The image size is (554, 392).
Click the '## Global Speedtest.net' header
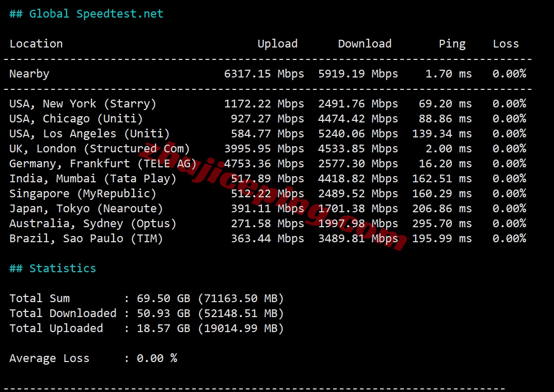coord(85,13)
